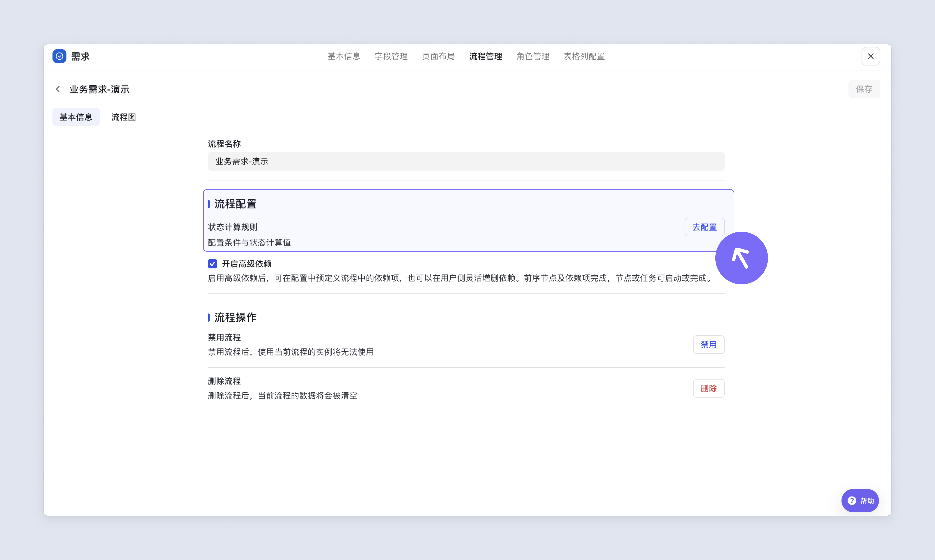Click the 需求 title in the header
This screenshot has height=560, width=935.
(80, 57)
